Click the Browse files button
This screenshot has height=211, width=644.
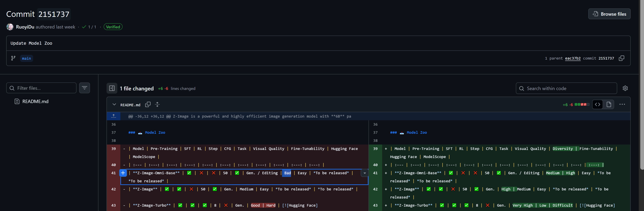[609, 14]
